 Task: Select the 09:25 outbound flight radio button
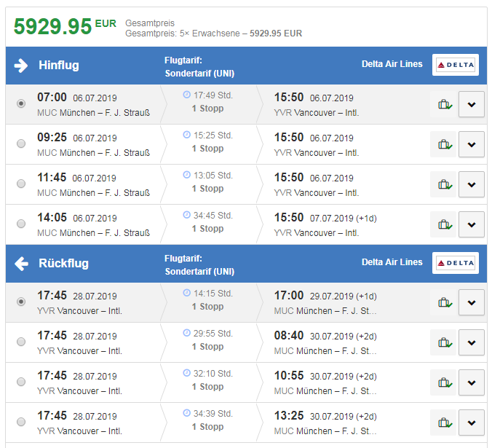pos(21,144)
